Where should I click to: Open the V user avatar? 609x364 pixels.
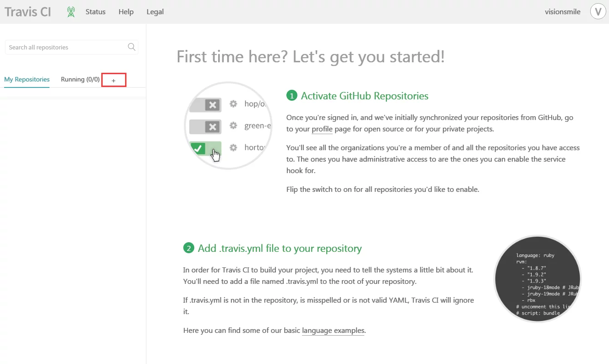tap(598, 12)
